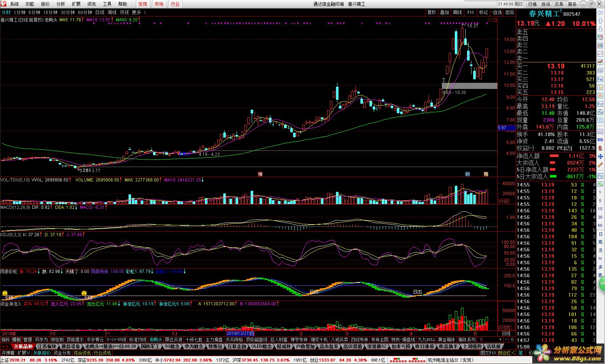605x364 pixels.
Task: Click the 日线 period label at chart bottom right
Action: (x=506, y=334)
